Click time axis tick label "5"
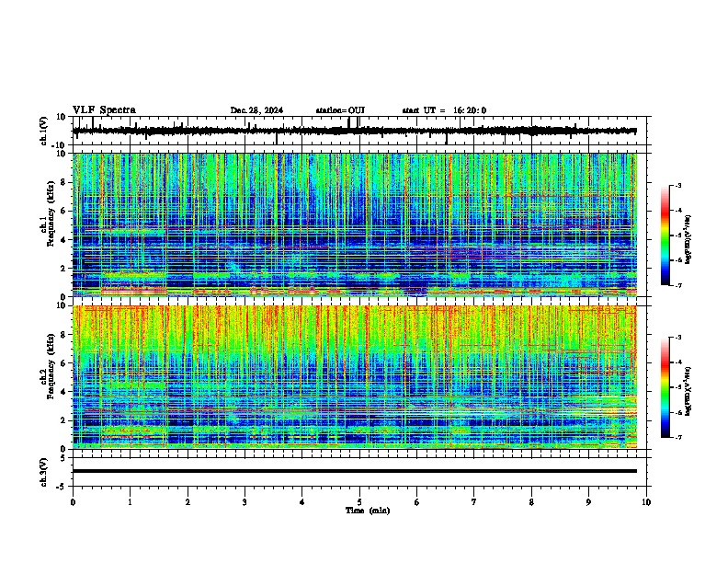The width and height of the screenshot is (728, 563). tap(359, 502)
